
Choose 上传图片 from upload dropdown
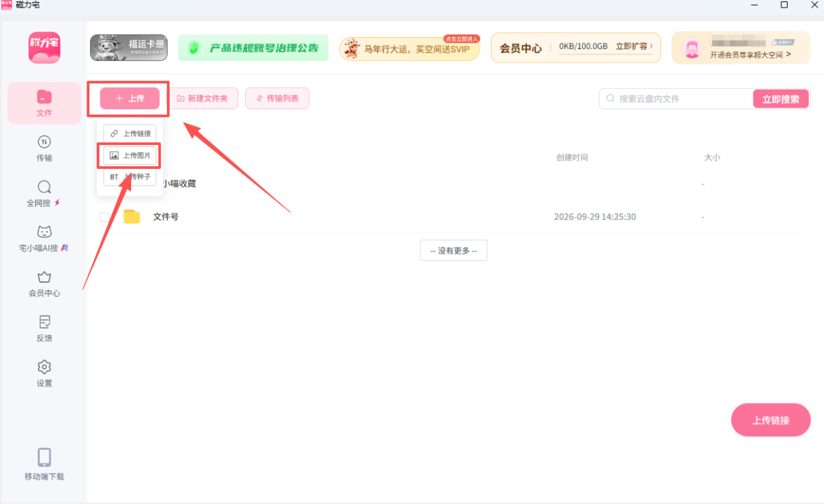tap(130, 156)
